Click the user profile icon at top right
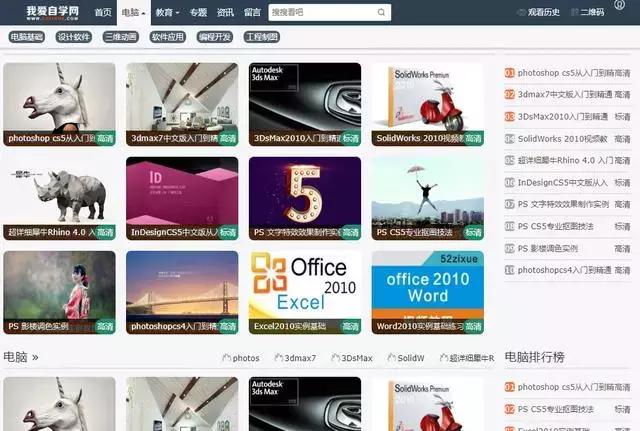640x431 pixels. 619,4
